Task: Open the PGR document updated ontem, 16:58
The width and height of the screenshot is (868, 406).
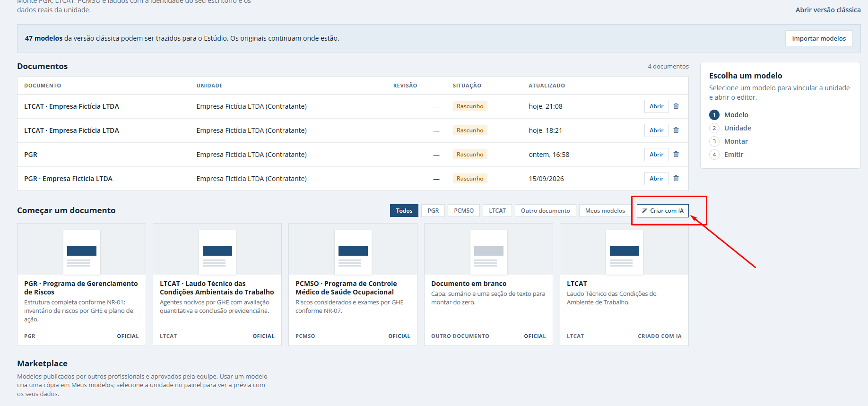Action: coord(656,155)
